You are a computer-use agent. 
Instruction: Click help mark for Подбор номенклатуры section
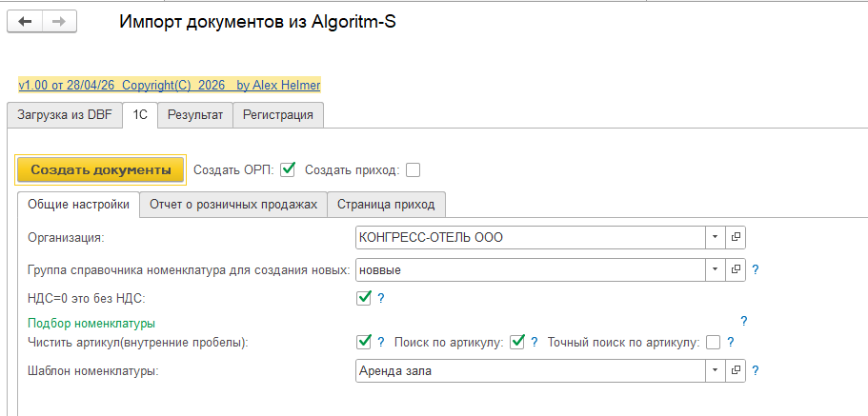tap(743, 322)
